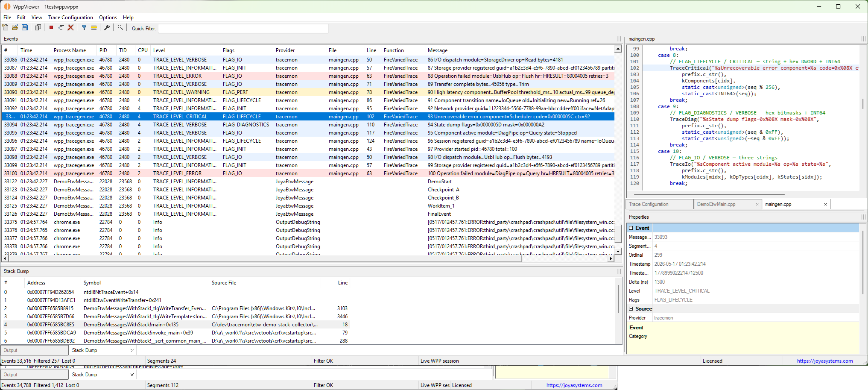The height and width of the screenshot is (390, 868).
Task: Close the DemoEtwMain.cpp source tab
Action: (x=757, y=204)
